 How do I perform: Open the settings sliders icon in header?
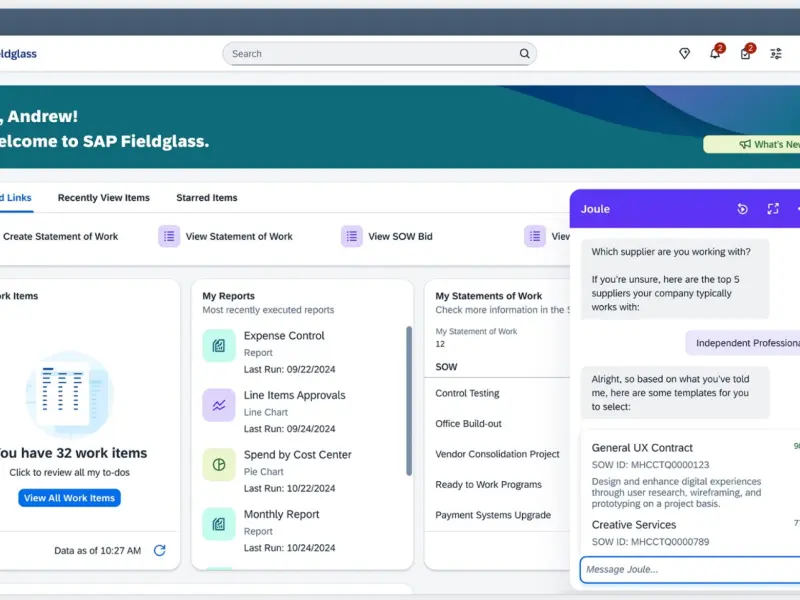point(776,54)
